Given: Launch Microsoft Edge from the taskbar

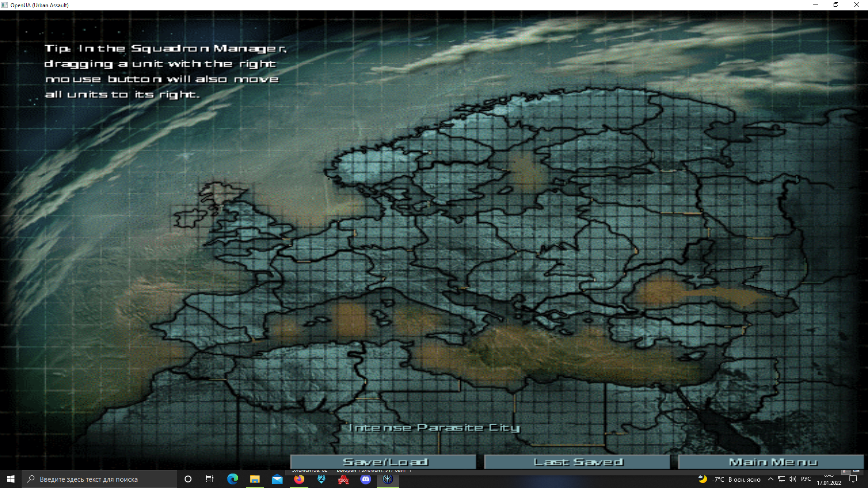Looking at the screenshot, I should point(233,479).
